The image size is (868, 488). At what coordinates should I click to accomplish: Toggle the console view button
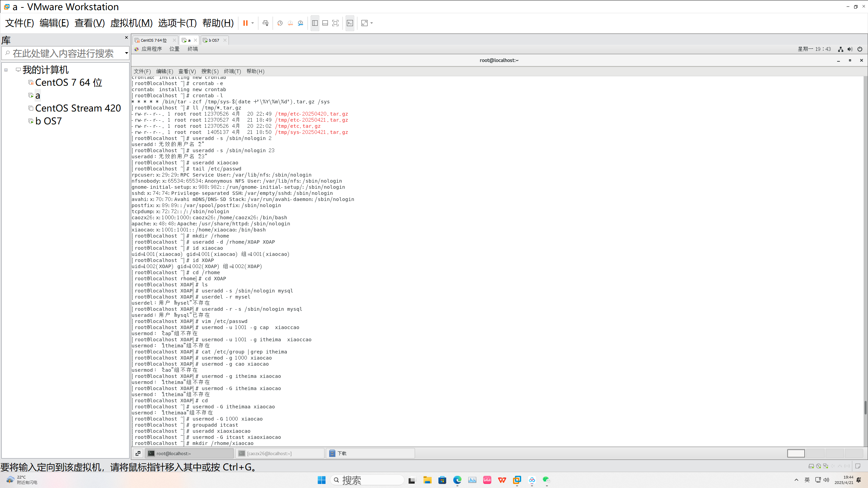(350, 23)
